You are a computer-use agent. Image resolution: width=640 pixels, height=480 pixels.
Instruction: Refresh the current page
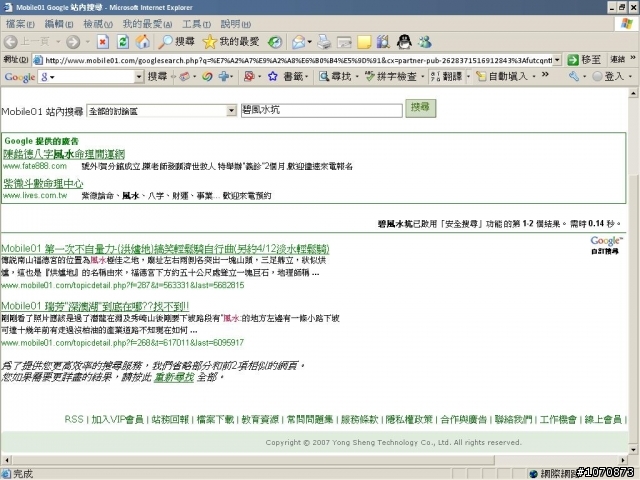(123, 42)
